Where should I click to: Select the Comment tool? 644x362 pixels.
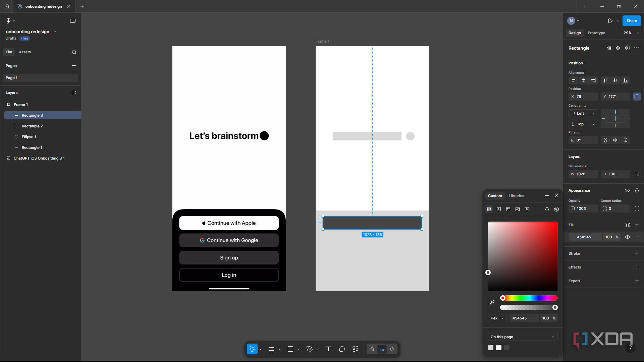point(342,349)
